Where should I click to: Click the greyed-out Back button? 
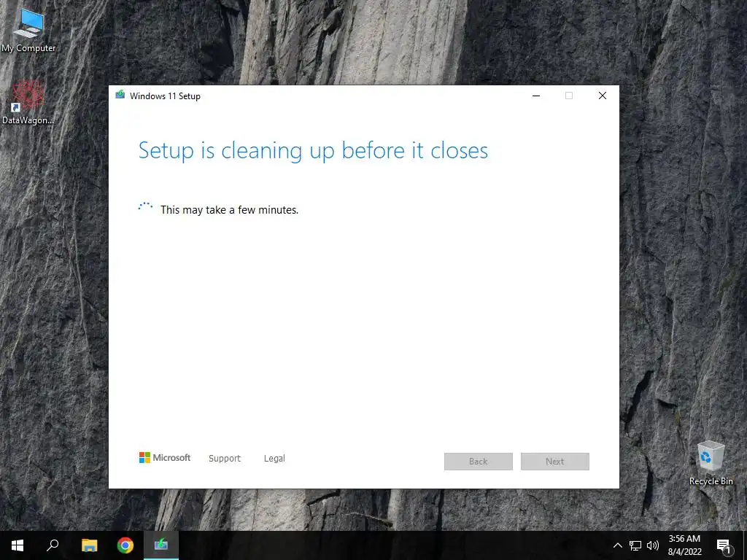[479, 462]
